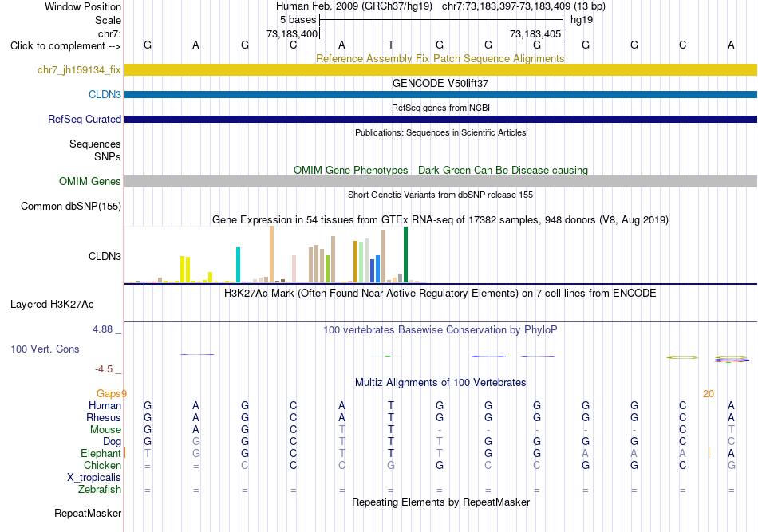Image resolution: width=758 pixels, height=532 pixels.
Task: Click the SNPs label
Action: tap(108, 156)
